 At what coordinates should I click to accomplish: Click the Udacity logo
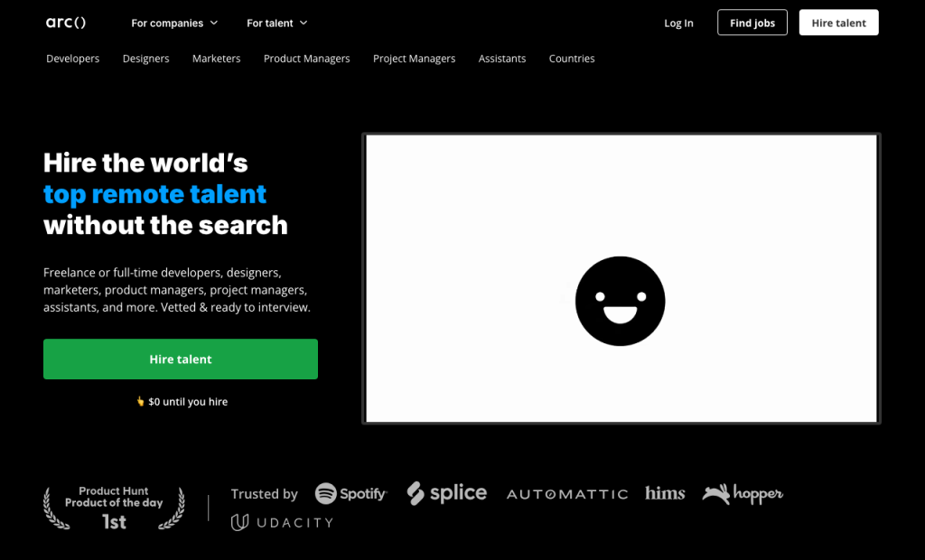click(x=282, y=522)
